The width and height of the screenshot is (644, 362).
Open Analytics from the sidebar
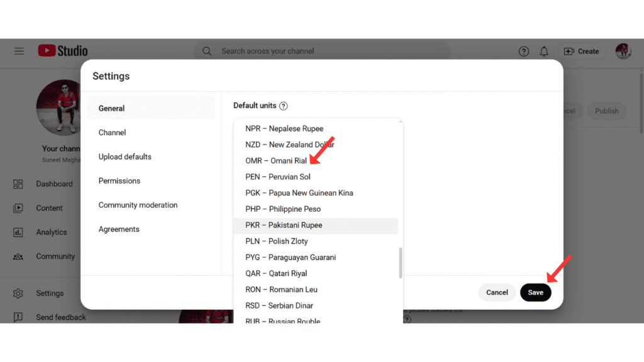[51, 232]
